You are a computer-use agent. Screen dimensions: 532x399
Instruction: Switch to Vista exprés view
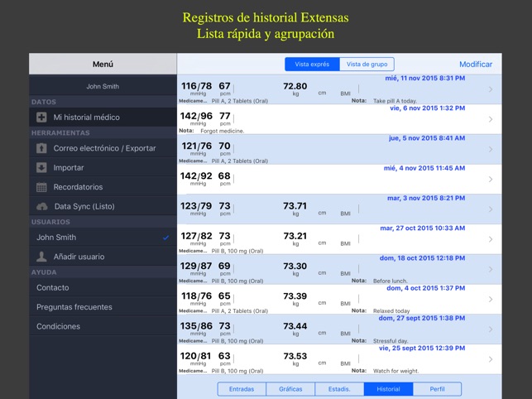[x=312, y=65]
